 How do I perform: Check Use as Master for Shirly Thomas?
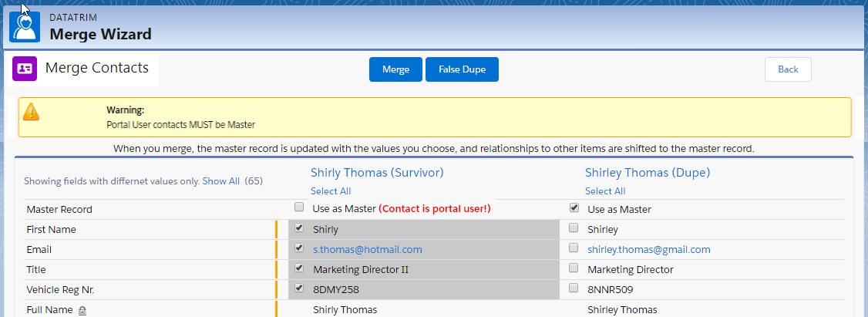[x=299, y=207]
